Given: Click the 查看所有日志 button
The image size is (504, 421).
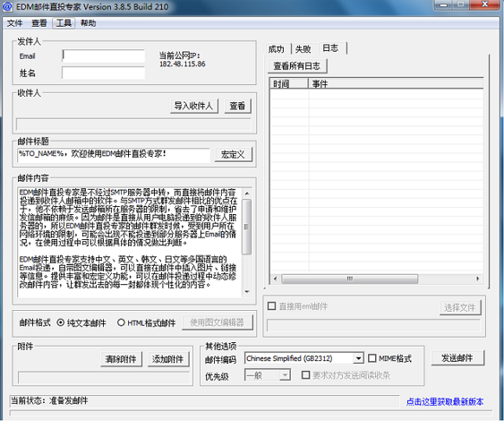Looking at the screenshot, I should click(296, 66).
